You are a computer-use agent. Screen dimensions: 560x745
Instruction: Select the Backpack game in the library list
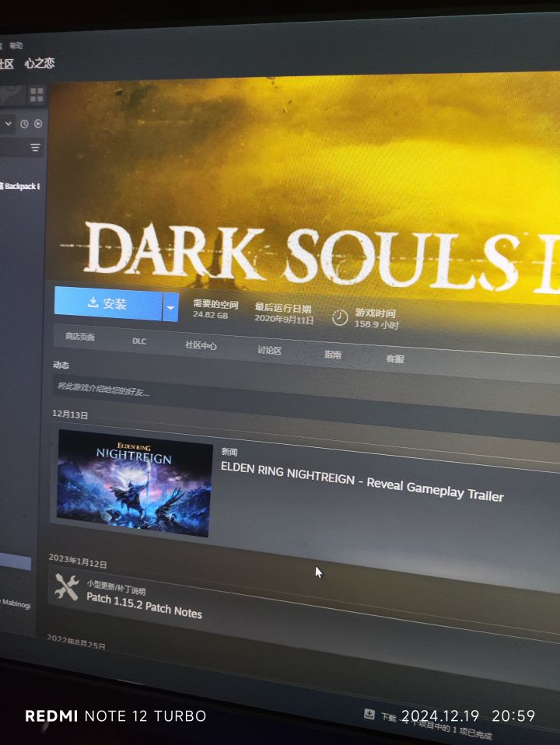click(x=20, y=187)
